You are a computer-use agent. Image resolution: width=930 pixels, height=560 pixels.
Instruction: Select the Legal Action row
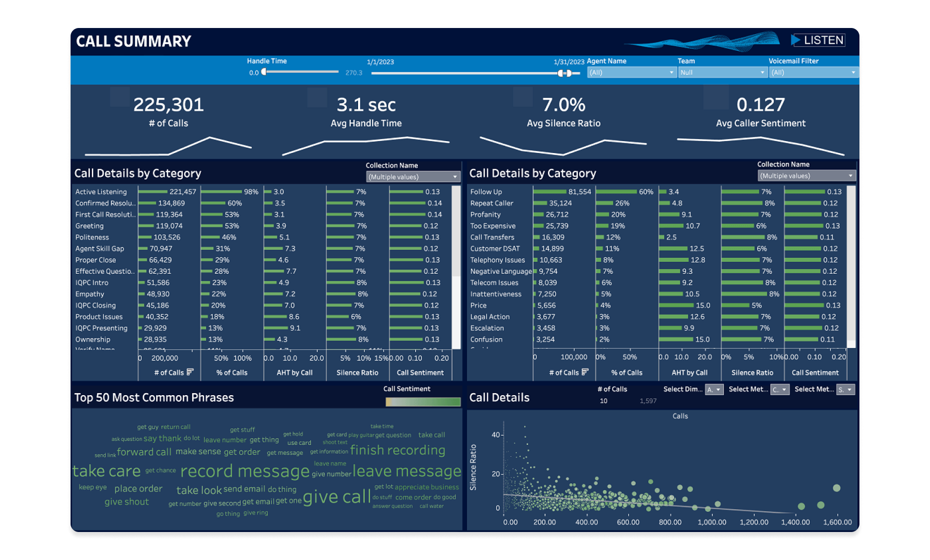(657, 317)
